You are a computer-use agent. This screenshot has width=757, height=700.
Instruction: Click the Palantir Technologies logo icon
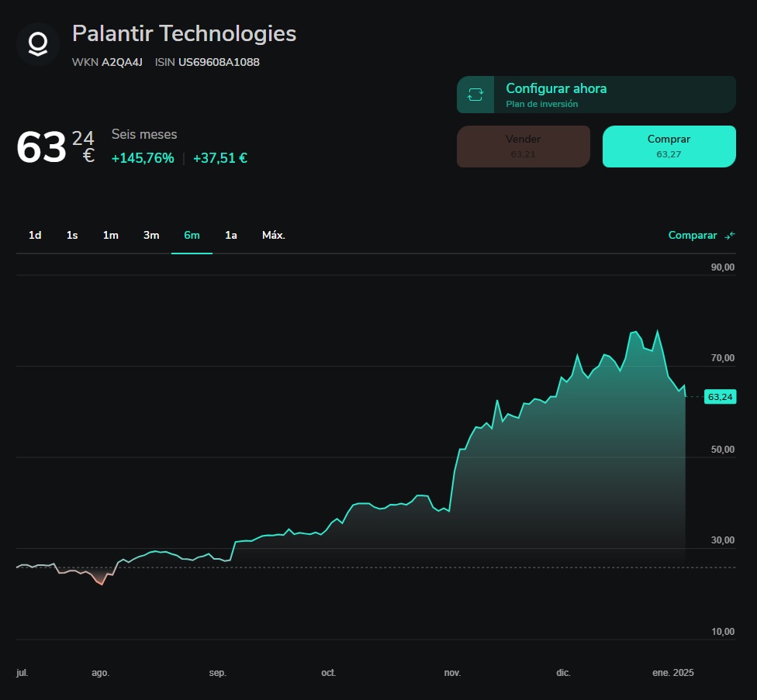click(x=37, y=43)
